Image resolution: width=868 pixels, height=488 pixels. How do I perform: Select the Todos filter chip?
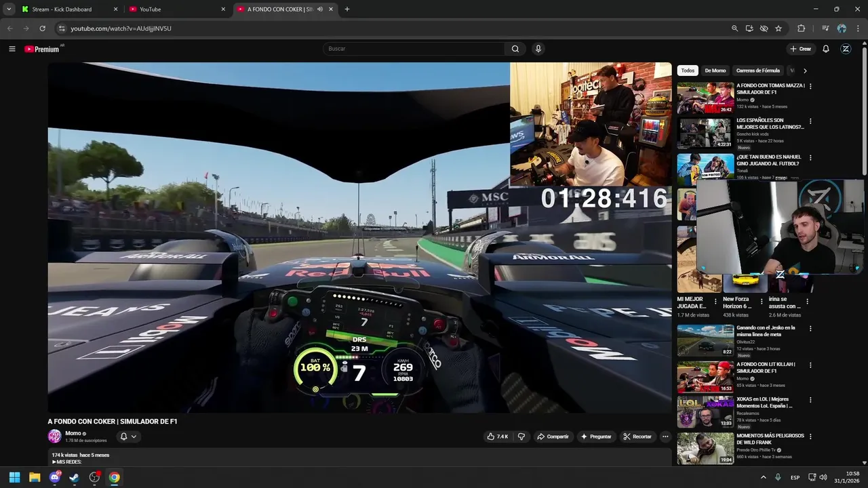coord(688,70)
